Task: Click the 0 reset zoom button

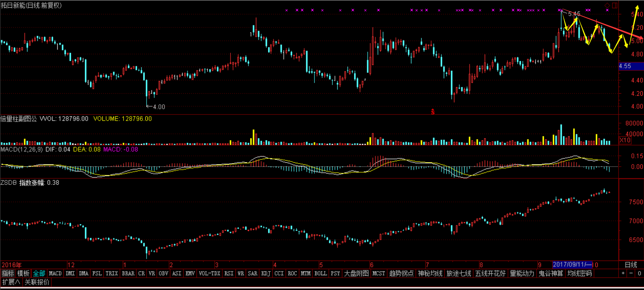Action: [x=639, y=273]
